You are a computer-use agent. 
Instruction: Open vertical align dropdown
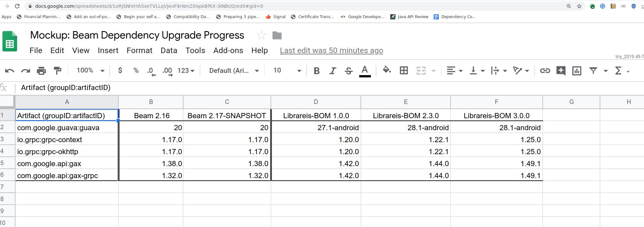pos(477,71)
